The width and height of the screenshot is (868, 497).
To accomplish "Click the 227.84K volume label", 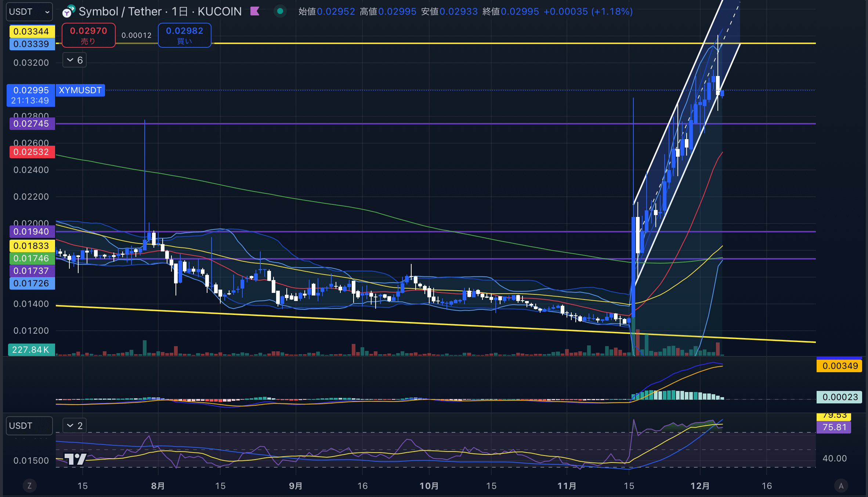I will pyautogui.click(x=31, y=350).
